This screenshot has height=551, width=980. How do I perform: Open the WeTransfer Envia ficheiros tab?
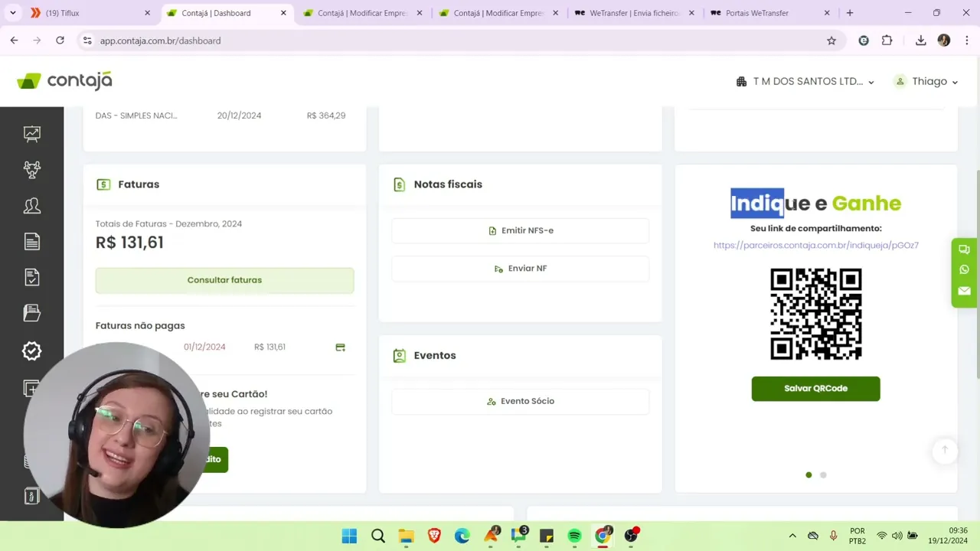pyautogui.click(x=635, y=13)
